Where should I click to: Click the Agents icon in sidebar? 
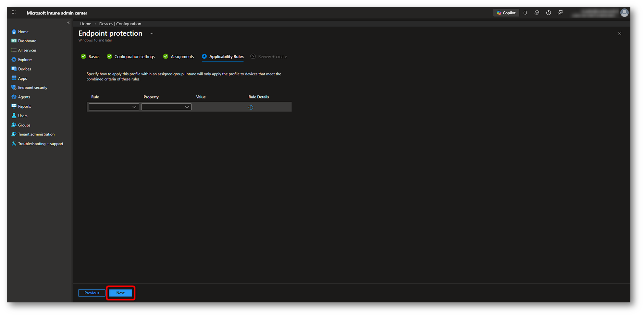(x=14, y=97)
